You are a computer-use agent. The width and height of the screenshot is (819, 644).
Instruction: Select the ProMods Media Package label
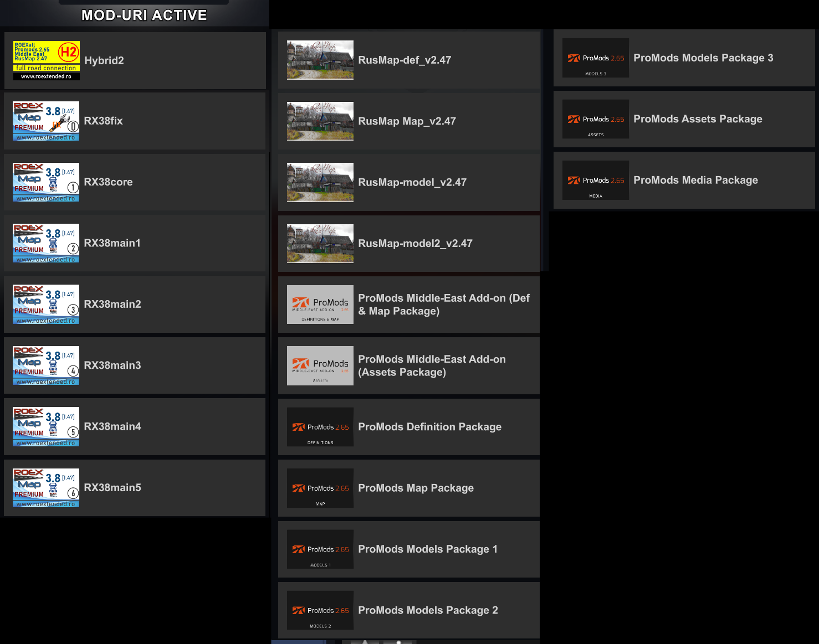(696, 180)
